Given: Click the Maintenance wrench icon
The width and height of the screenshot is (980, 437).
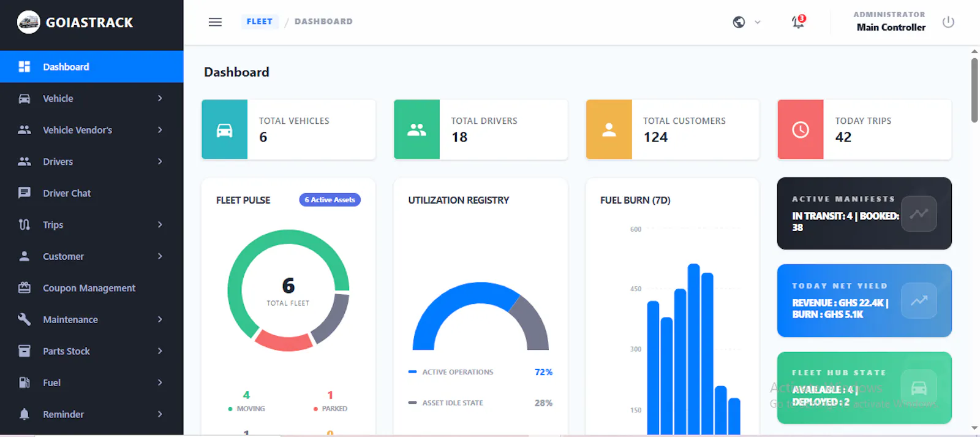Looking at the screenshot, I should tap(24, 319).
